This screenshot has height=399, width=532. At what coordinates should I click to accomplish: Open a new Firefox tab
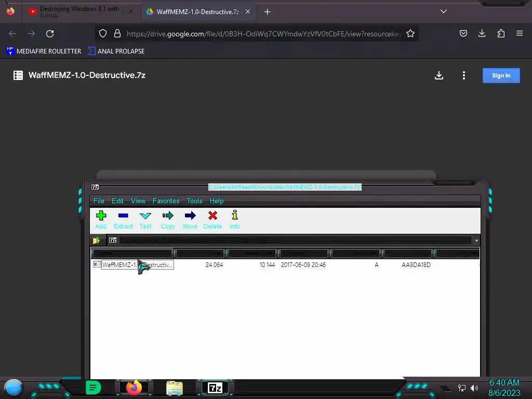(267, 12)
